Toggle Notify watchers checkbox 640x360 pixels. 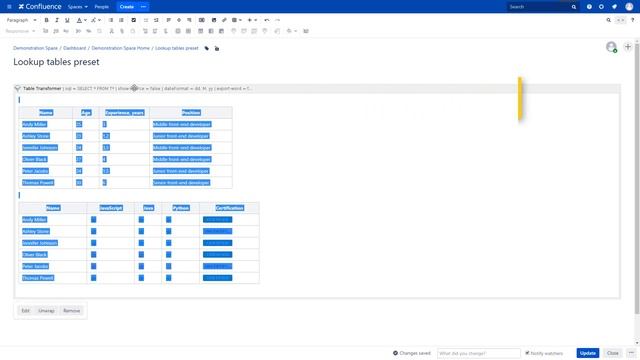tap(527, 353)
